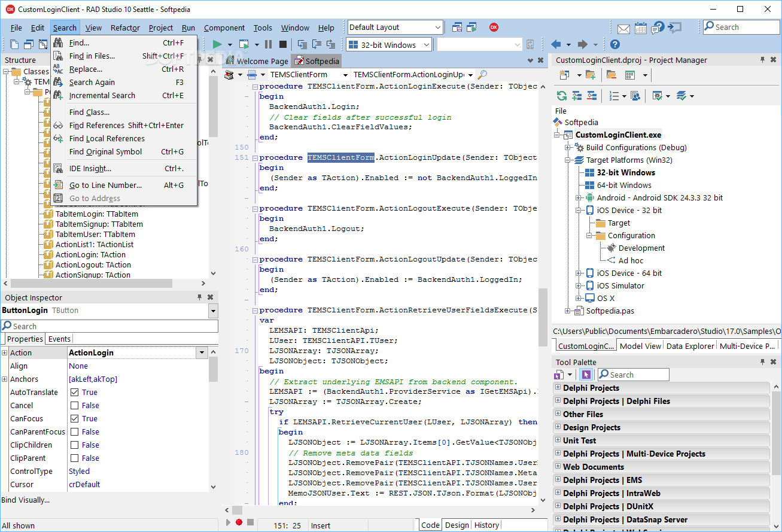Pin the Tool Palette panel
Screen dimensions: 782x532
[762, 362]
